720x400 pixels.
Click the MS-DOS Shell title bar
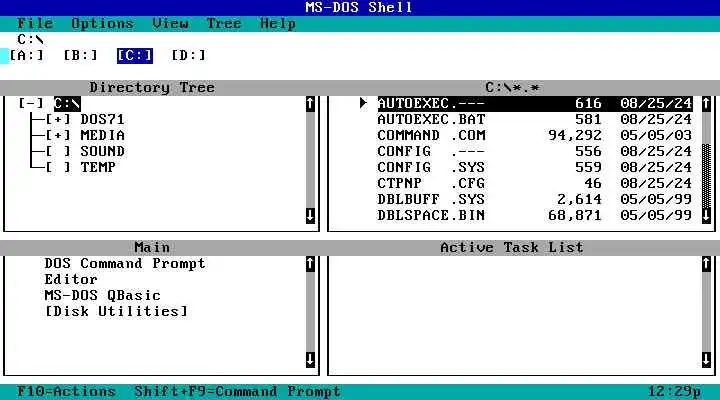[359, 8]
